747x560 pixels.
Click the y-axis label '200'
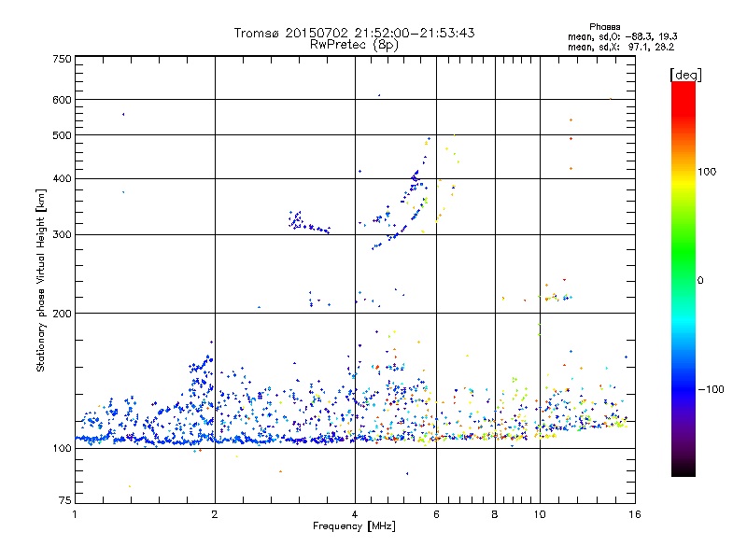click(x=63, y=314)
